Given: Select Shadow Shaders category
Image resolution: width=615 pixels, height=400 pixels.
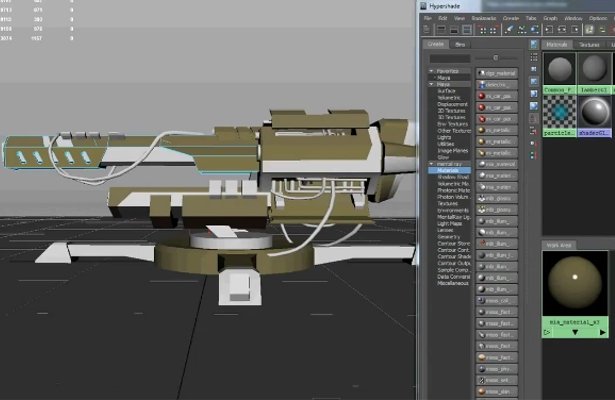Looking at the screenshot, I should (453, 177).
